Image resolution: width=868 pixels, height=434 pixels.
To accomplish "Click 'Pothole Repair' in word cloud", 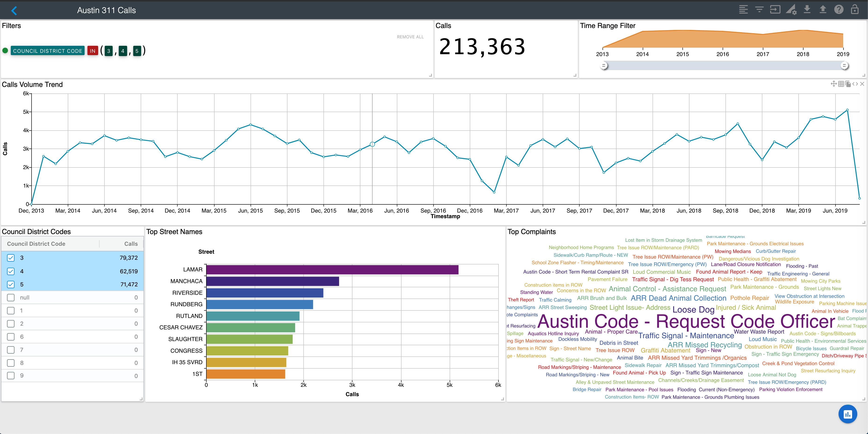I will click(x=750, y=298).
